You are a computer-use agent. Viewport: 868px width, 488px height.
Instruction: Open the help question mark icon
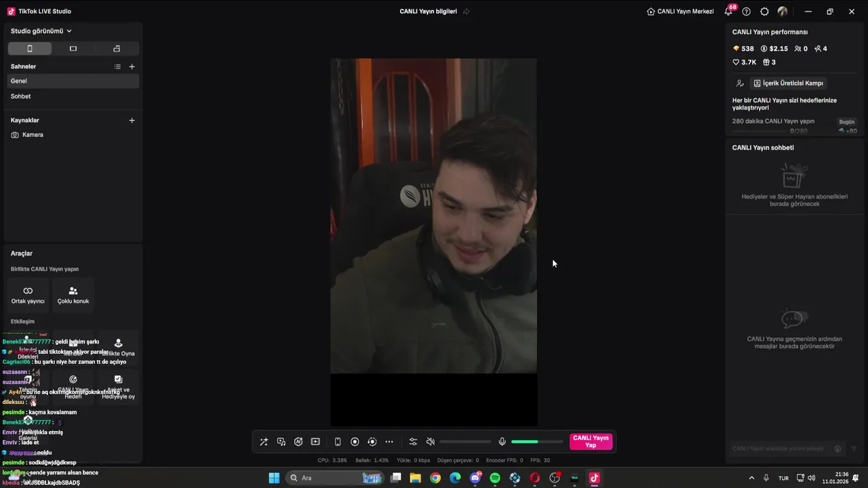pos(747,12)
